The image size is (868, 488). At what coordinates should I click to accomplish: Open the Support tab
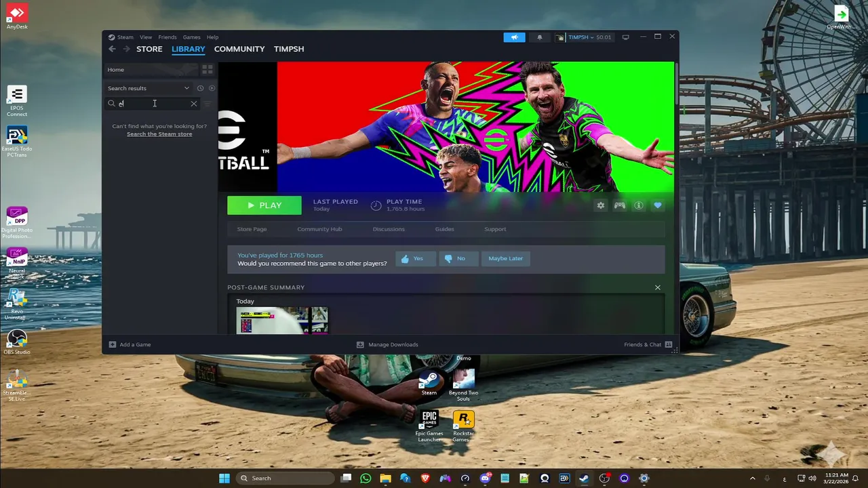(495, 229)
